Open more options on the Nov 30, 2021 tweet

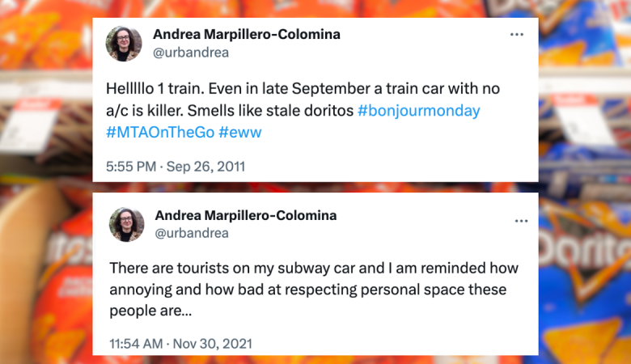point(521,221)
